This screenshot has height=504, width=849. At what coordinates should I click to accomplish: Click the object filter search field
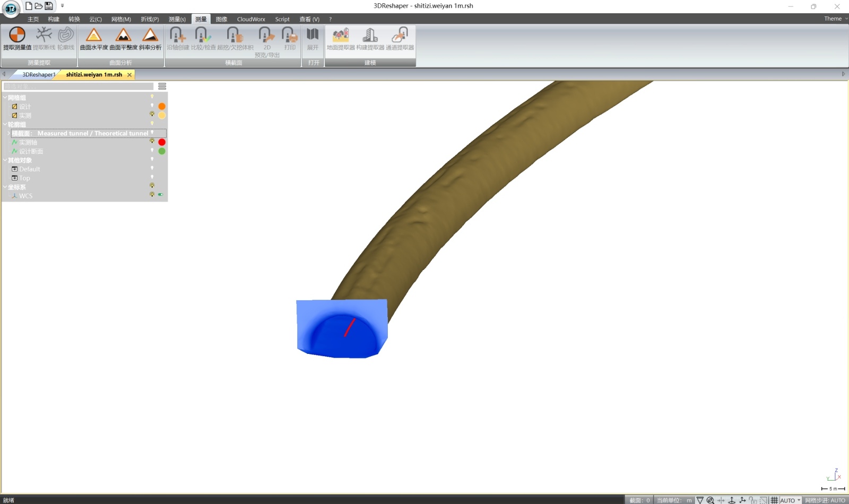[79, 86]
